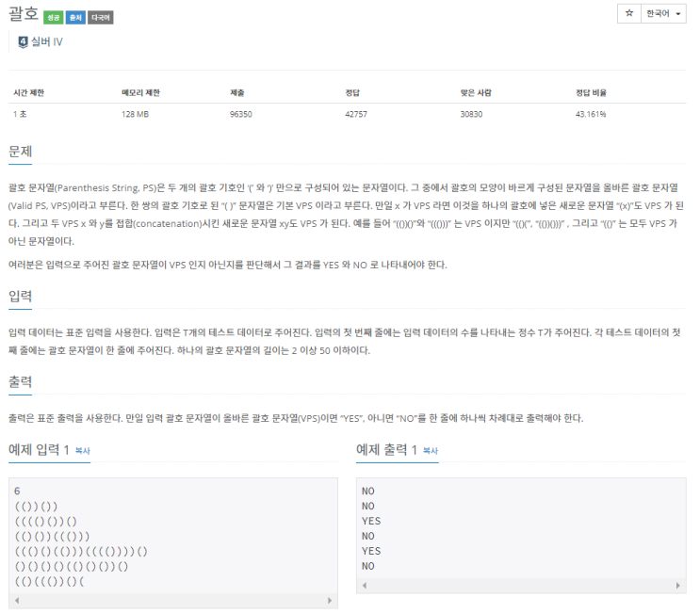Click input line (())())

[x=36, y=507]
